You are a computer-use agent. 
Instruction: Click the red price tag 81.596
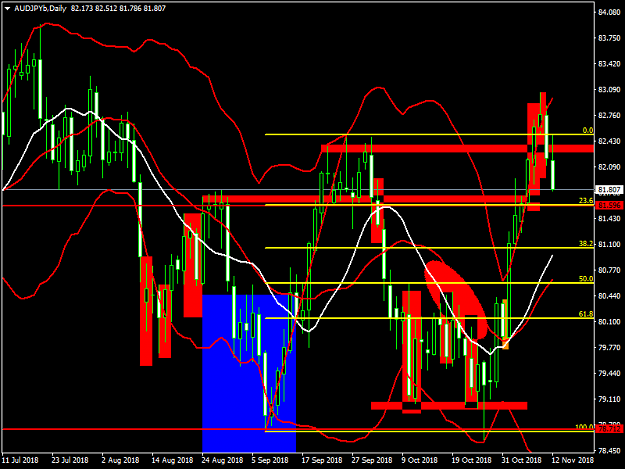pos(609,205)
